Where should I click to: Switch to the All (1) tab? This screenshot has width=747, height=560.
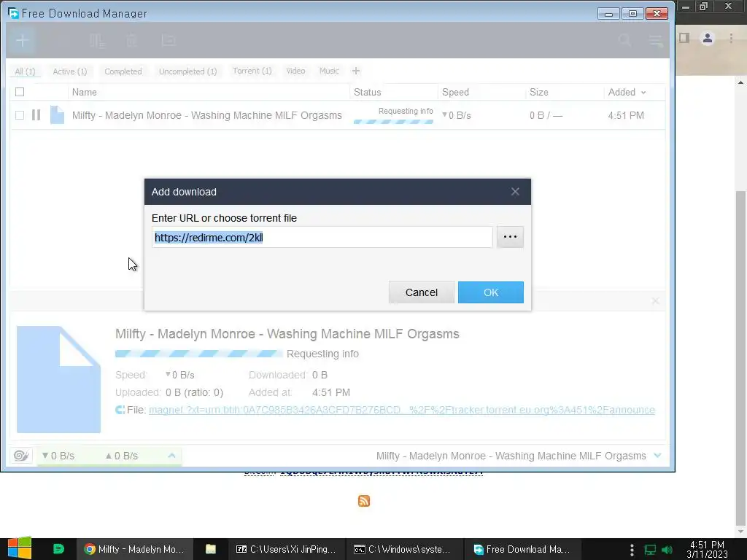(25, 71)
